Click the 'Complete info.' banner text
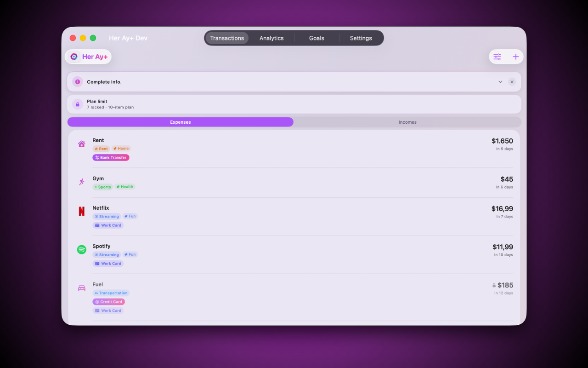 click(x=104, y=82)
